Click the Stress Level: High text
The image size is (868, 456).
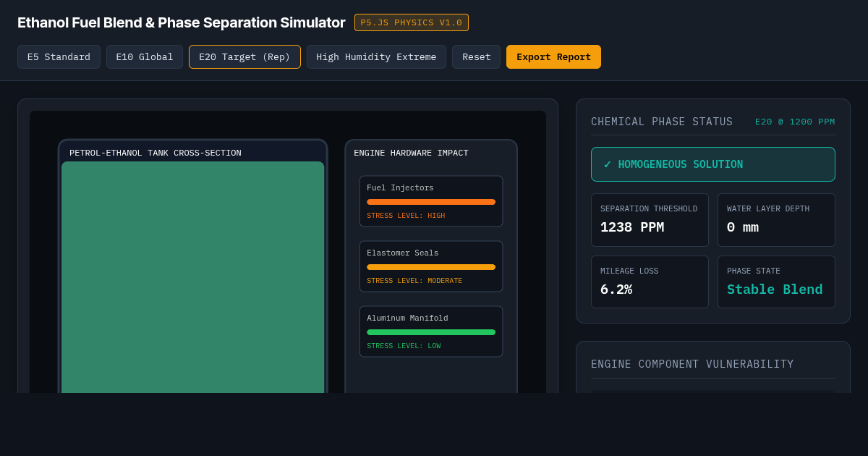pos(406,216)
